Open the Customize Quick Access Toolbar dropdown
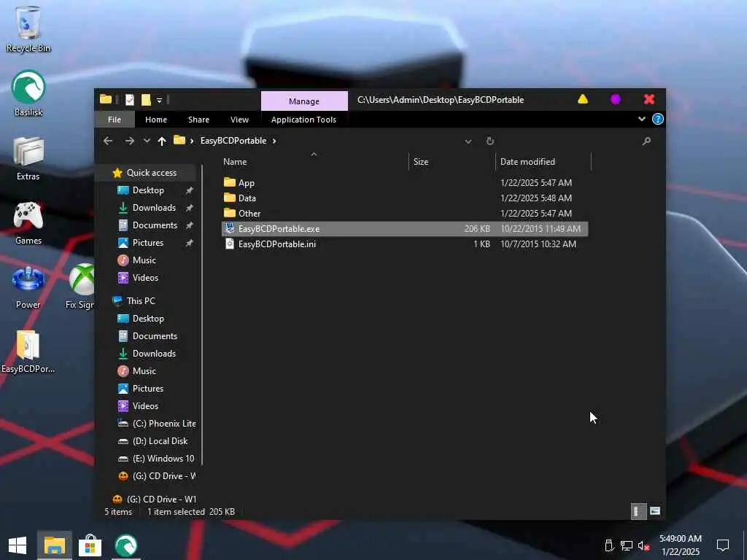The height and width of the screenshot is (560, 747). click(x=160, y=100)
